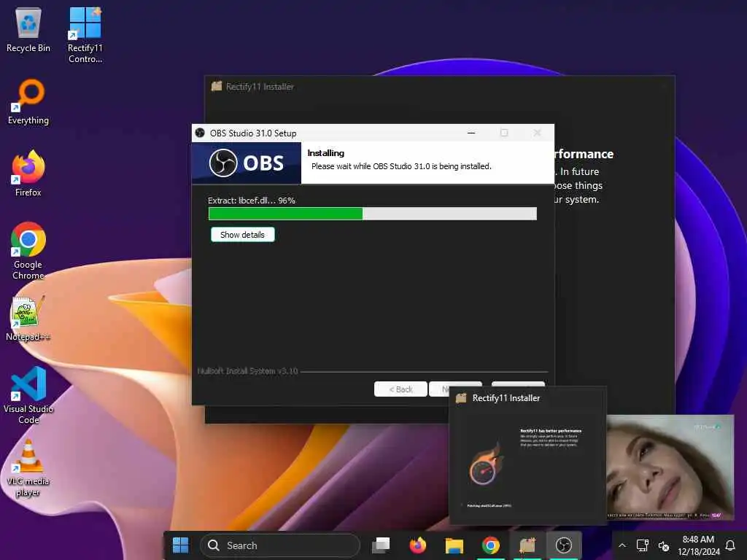The height and width of the screenshot is (560, 747).
Task: Open Notepad++ desktop shortcut
Action: coord(28,319)
